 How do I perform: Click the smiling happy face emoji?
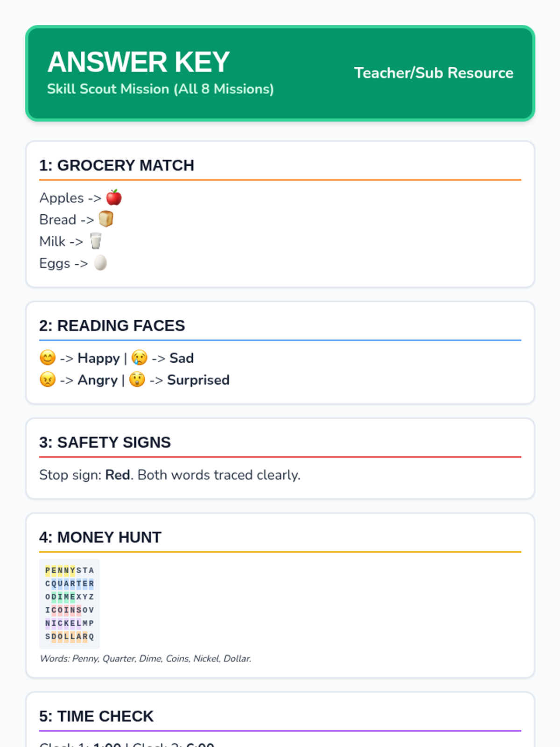48,358
